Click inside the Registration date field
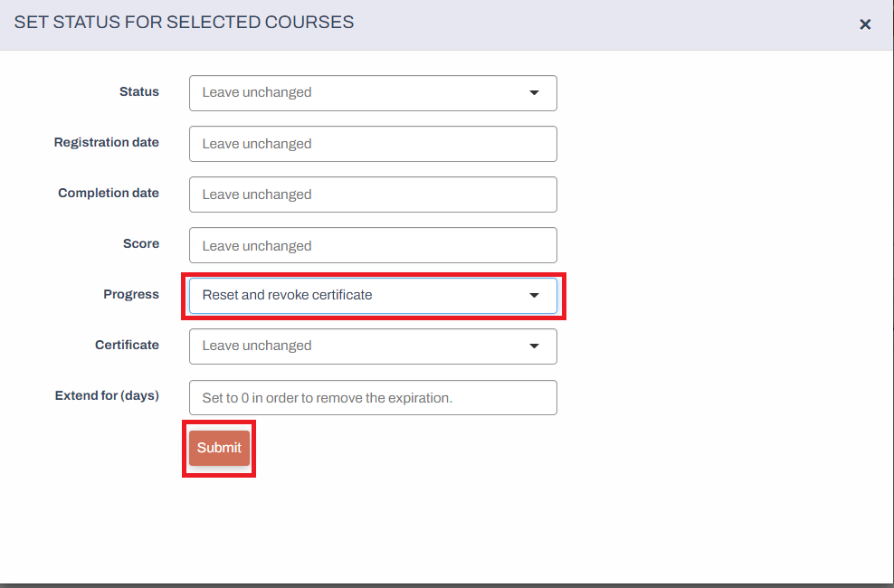 (373, 144)
